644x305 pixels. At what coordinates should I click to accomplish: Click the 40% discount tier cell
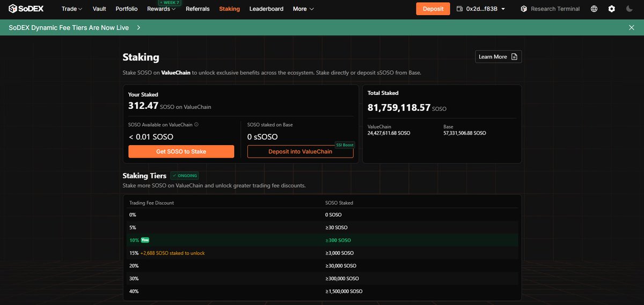click(133, 292)
